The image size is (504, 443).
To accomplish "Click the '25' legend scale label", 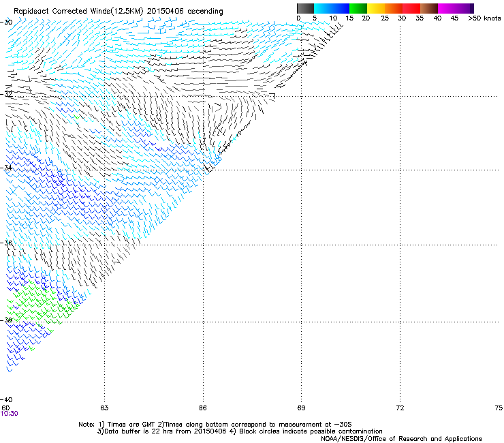I will [385, 18].
